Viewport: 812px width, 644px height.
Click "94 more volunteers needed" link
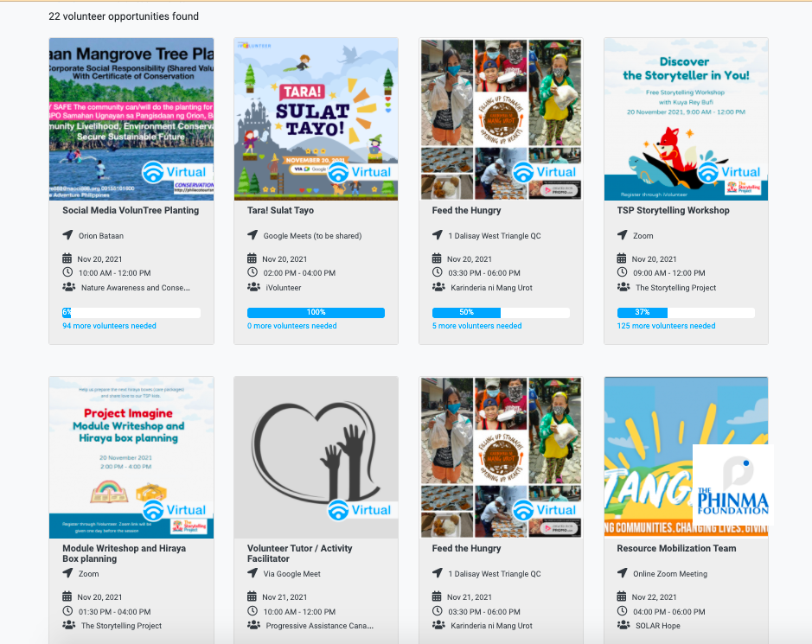tap(109, 326)
